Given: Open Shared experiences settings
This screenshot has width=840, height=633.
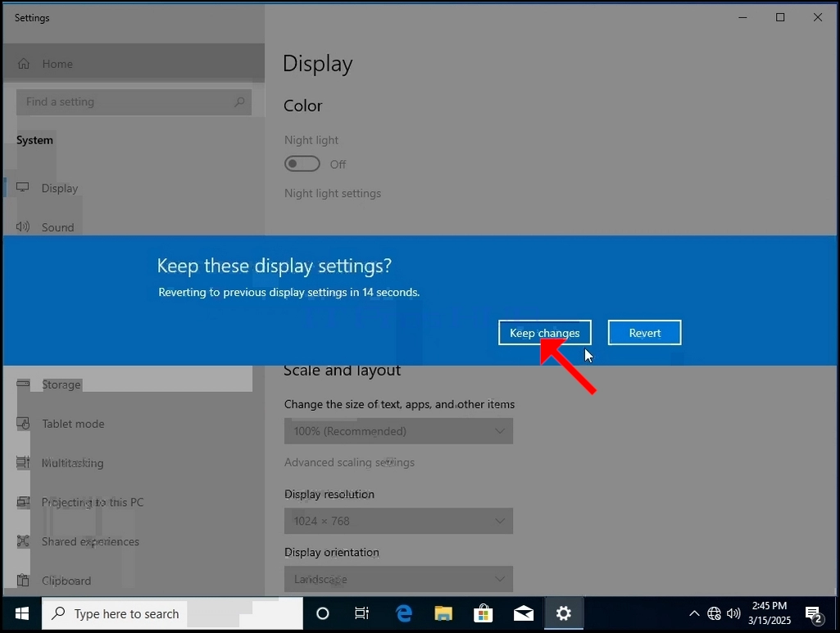Looking at the screenshot, I should pyautogui.click(x=134, y=541).
